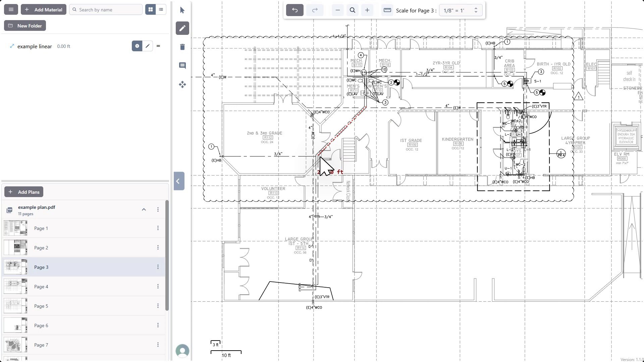Collapse the left sidebar panel

coord(179,181)
